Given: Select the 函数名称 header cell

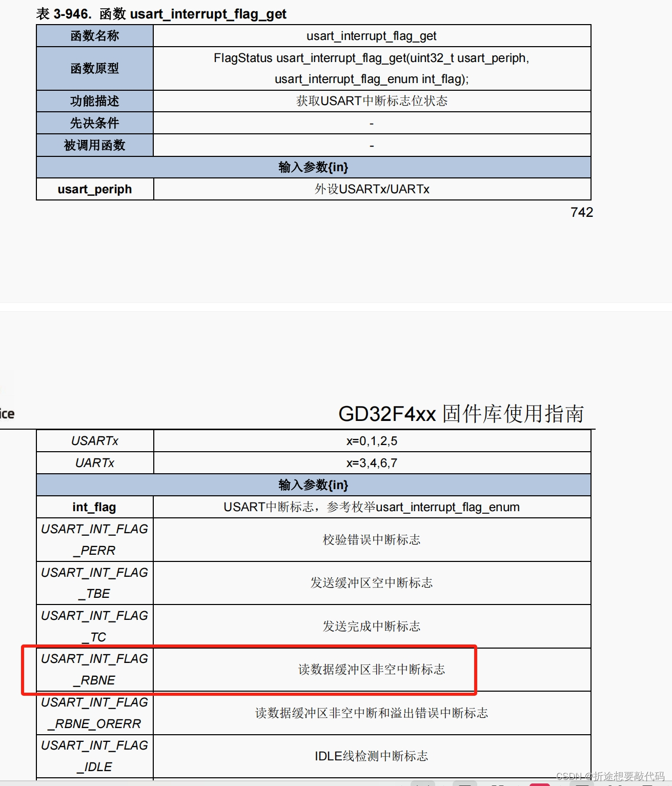Looking at the screenshot, I should (x=94, y=35).
